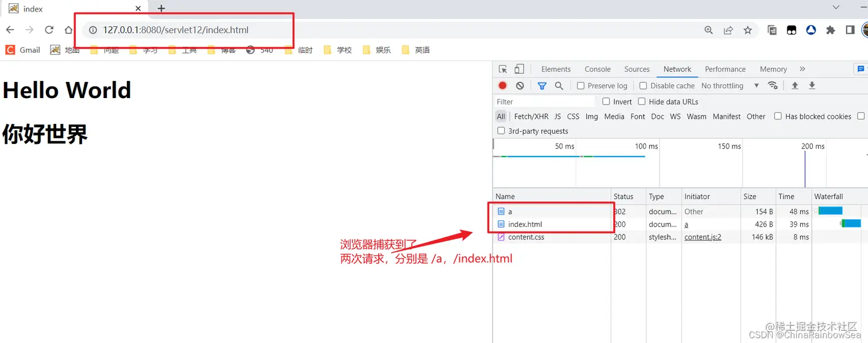Click the browser back arrow
868x343 pixels.
click(10, 30)
